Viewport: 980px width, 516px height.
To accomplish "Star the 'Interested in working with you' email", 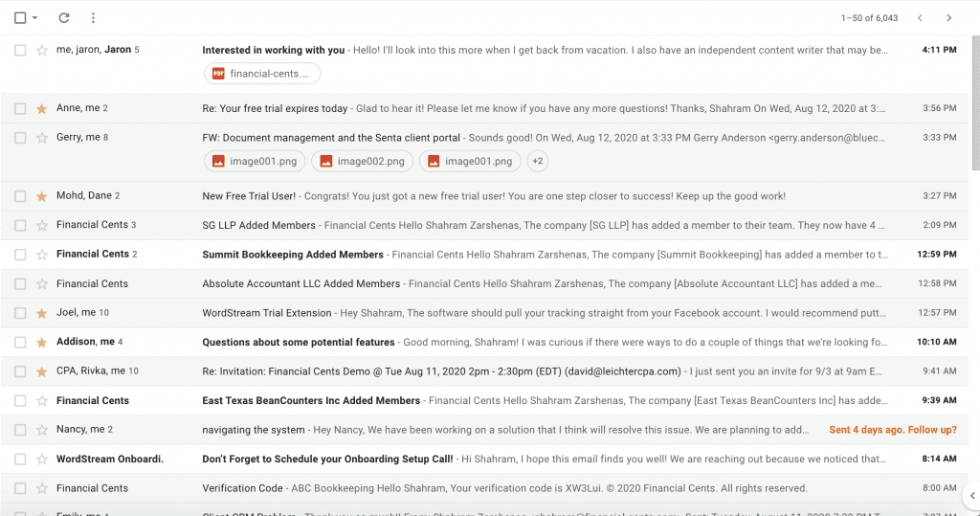I will coord(42,50).
